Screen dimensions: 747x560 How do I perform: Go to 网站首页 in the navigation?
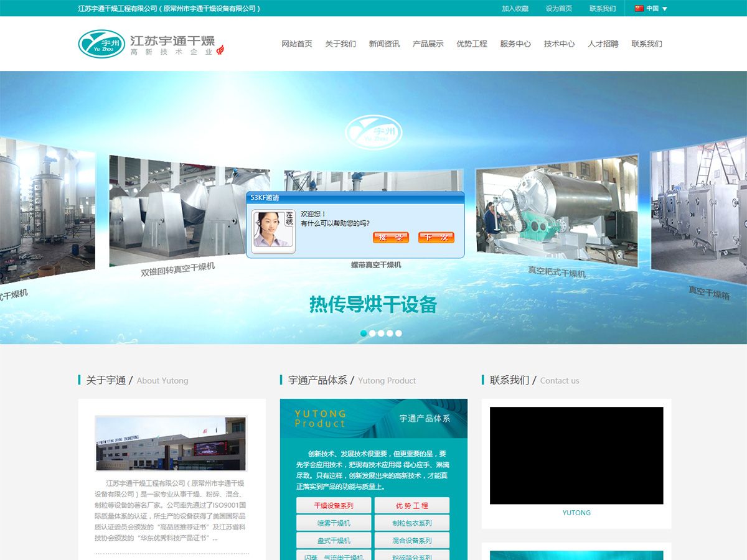pyautogui.click(x=297, y=44)
